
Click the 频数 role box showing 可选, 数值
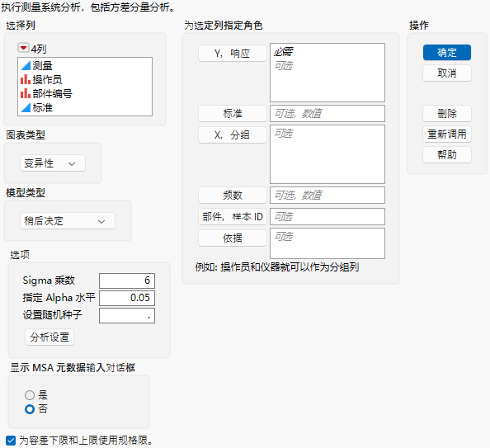[327, 195]
